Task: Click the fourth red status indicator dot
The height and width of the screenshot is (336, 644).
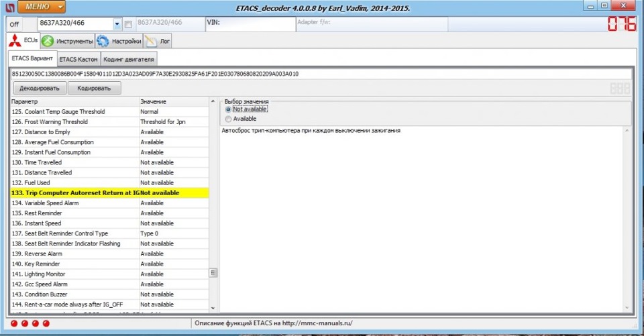Action: (46, 323)
